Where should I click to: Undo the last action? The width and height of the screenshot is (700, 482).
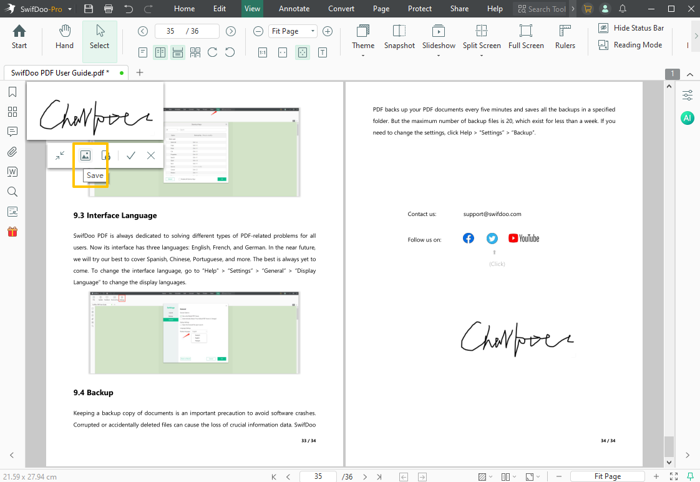click(x=129, y=8)
